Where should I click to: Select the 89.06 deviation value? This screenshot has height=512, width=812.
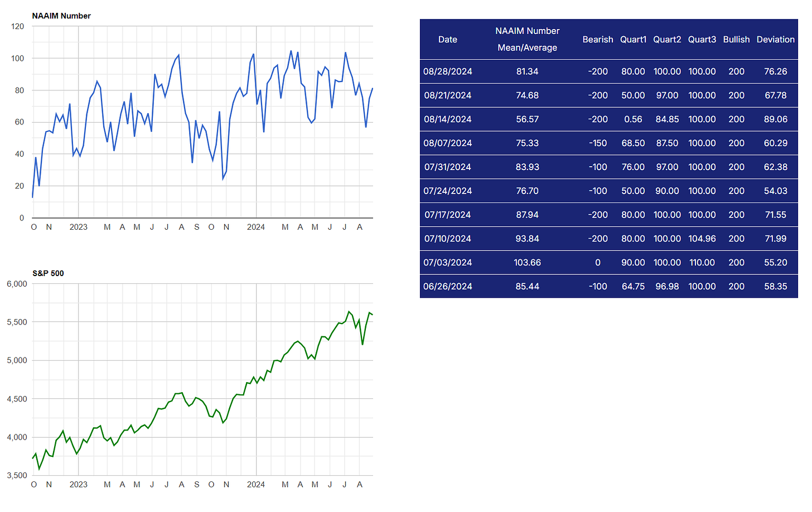click(775, 119)
